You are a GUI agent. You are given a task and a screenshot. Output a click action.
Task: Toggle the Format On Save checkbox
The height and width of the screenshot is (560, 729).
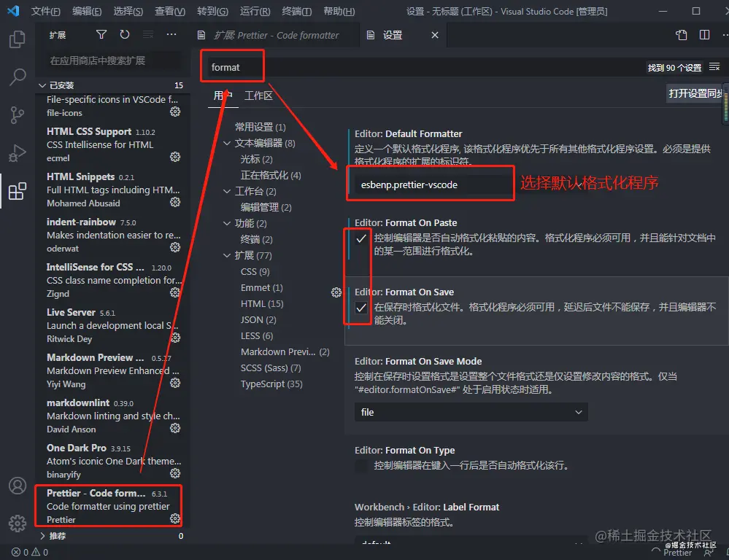pyautogui.click(x=361, y=308)
